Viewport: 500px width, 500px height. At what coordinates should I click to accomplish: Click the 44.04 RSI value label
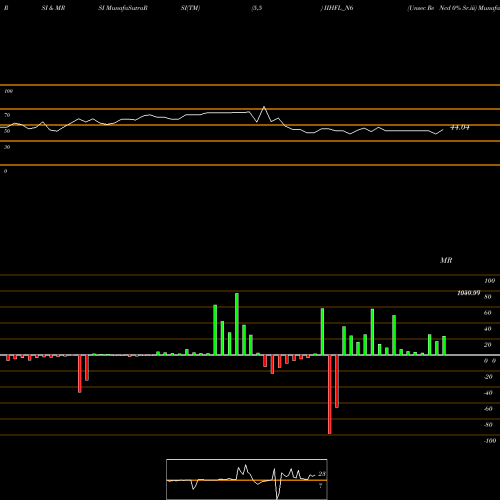(460, 127)
